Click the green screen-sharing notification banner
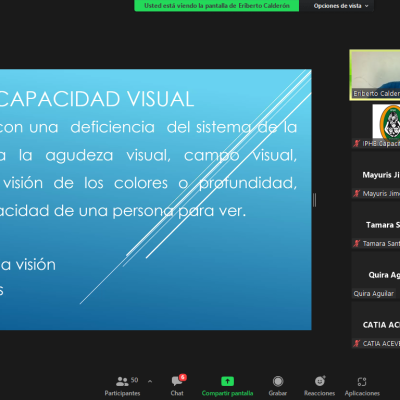400x400 pixels. pyautogui.click(x=217, y=6)
